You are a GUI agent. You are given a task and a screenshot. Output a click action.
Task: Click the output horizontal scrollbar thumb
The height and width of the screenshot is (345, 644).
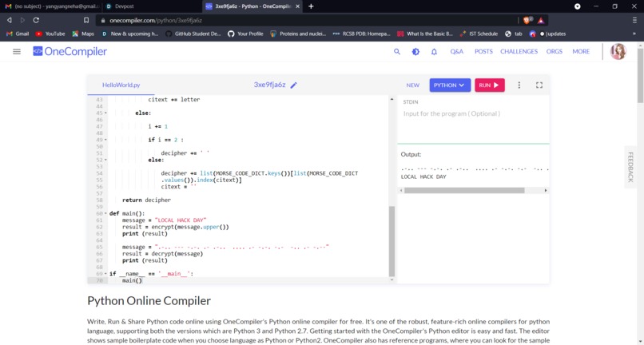pyautogui.click(x=464, y=191)
